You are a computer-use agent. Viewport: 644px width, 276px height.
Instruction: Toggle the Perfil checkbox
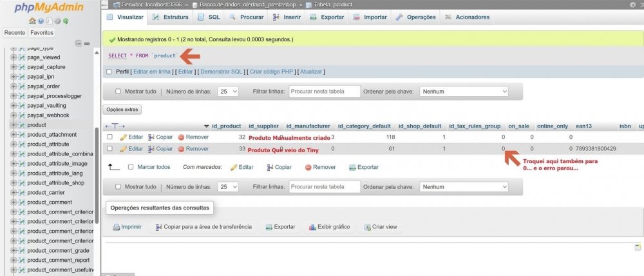109,72
